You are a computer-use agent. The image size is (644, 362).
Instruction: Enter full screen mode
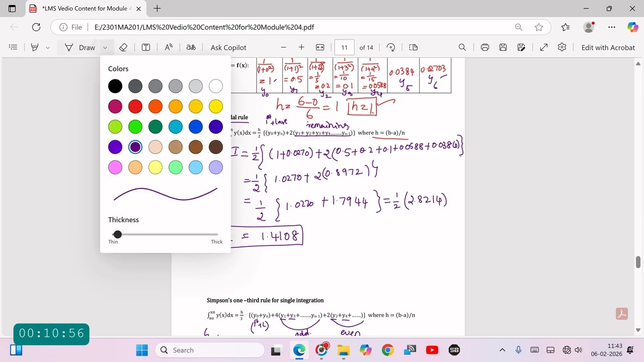pos(544,47)
